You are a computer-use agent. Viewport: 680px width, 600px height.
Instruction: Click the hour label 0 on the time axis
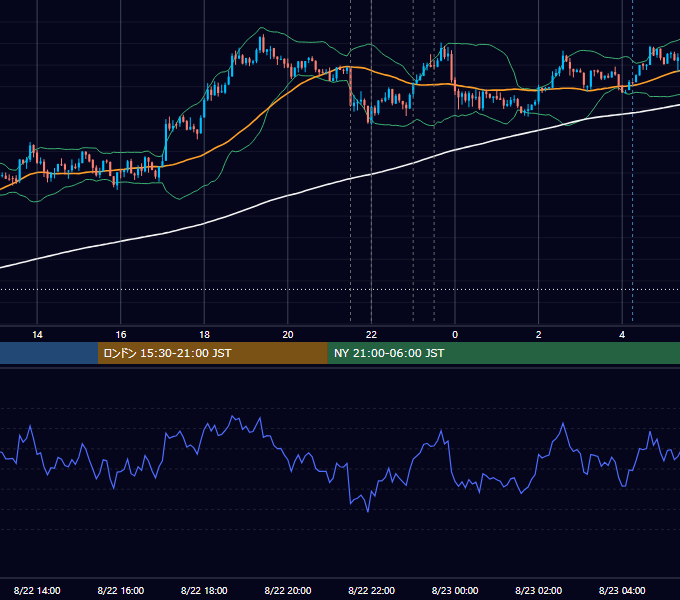click(455, 335)
